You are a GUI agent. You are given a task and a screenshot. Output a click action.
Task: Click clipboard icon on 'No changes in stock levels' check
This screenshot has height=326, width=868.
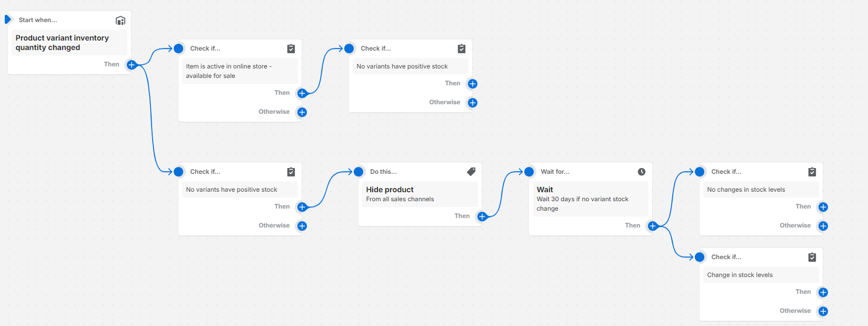[x=812, y=172]
